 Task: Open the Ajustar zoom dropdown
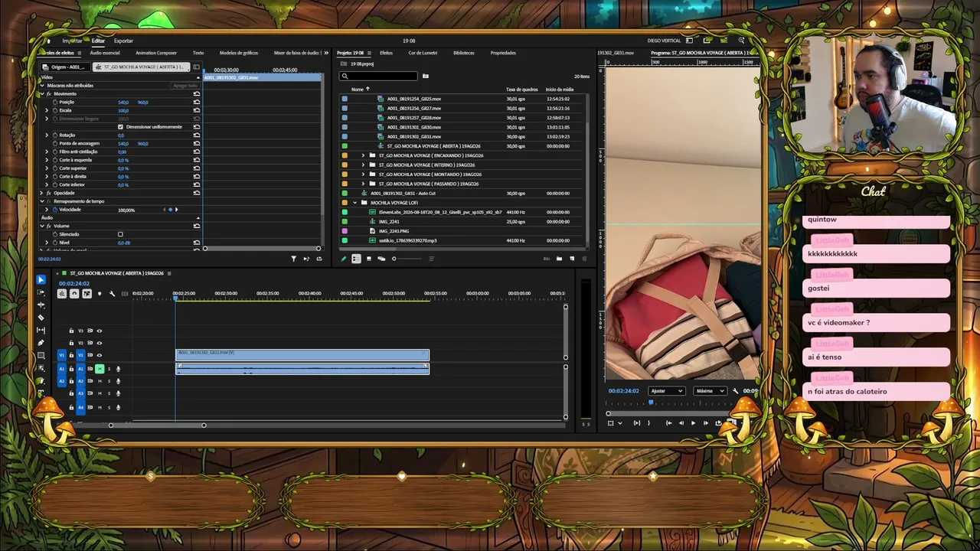tap(666, 391)
